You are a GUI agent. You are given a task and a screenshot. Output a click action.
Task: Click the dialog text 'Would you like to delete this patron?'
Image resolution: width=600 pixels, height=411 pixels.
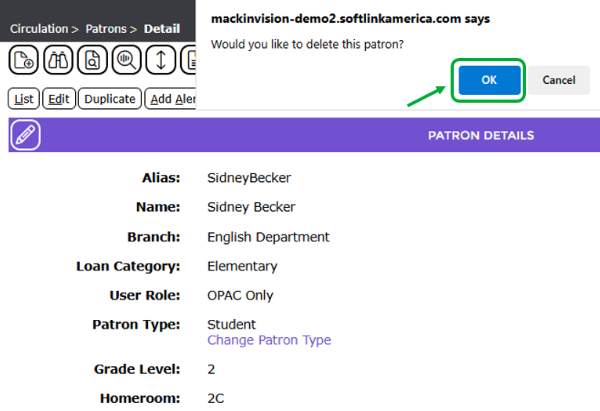tap(307, 44)
